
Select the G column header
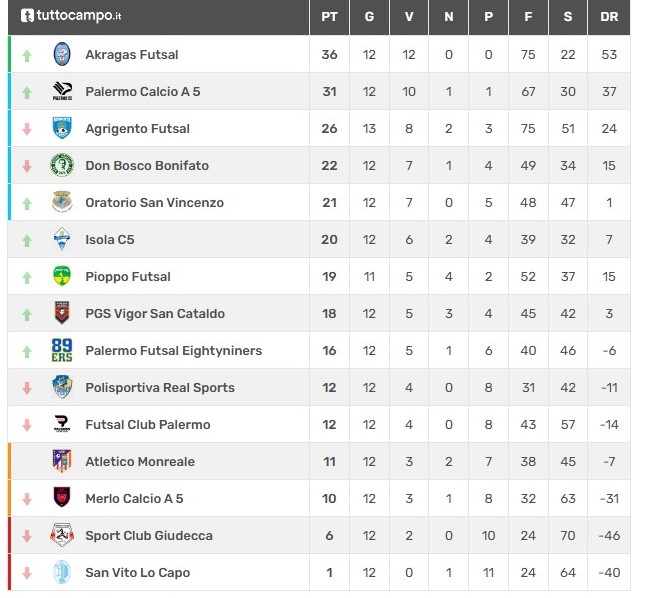click(x=369, y=17)
